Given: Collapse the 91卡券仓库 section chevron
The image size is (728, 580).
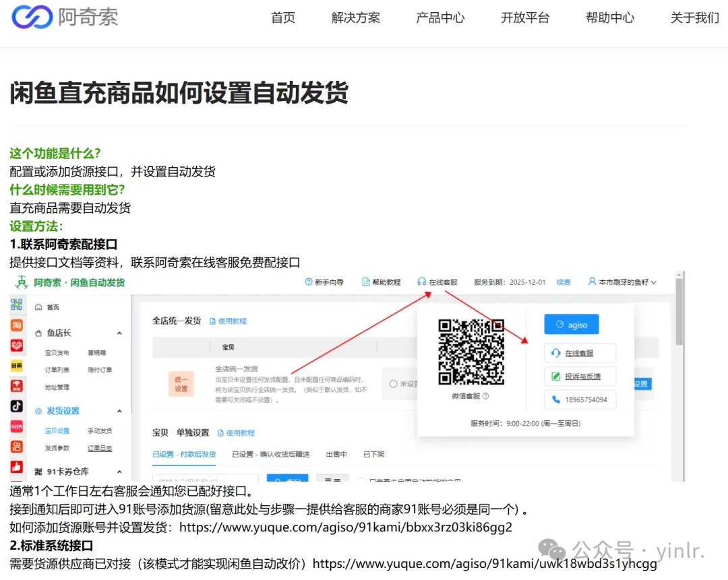Looking at the screenshot, I should [x=119, y=472].
